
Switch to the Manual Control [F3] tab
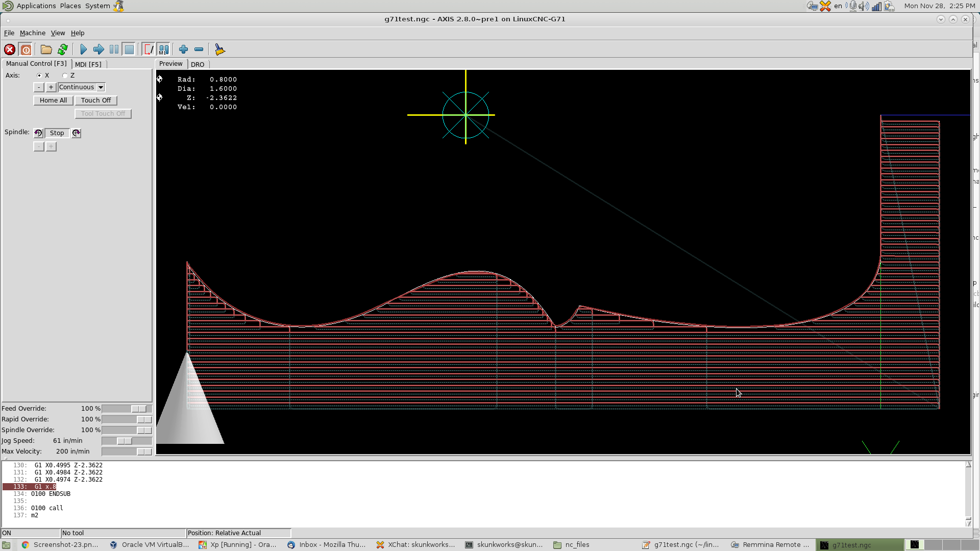click(x=36, y=64)
